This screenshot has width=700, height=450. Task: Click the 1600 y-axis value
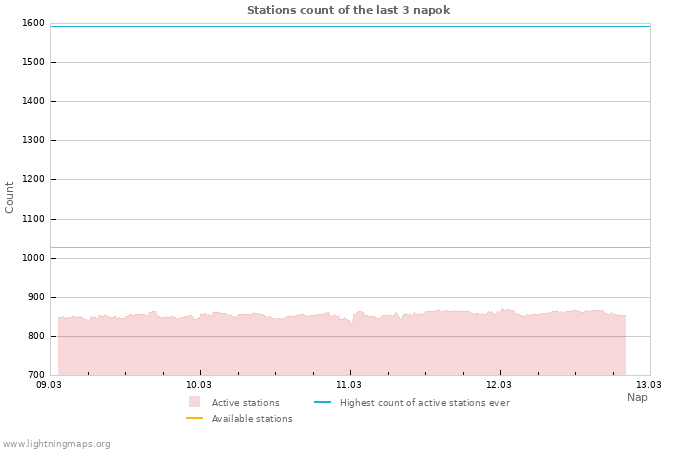pyautogui.click(x=33, y=23)
